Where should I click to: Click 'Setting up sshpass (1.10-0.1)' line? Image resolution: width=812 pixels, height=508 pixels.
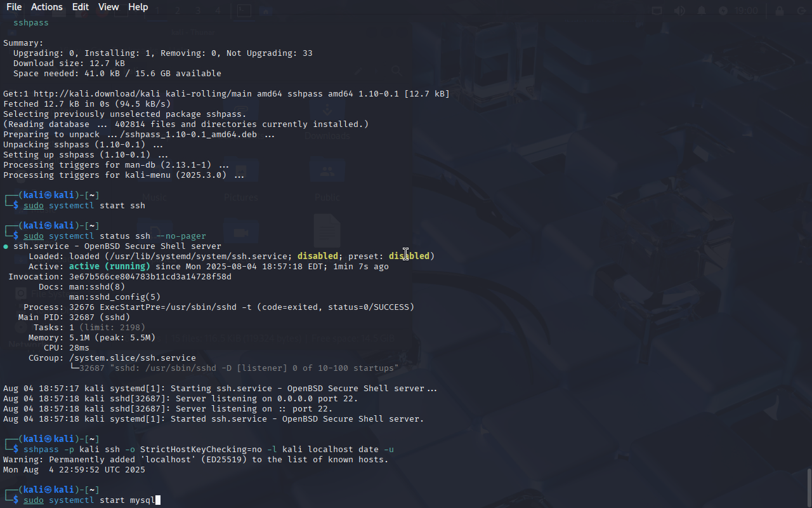tap(86, 155)
